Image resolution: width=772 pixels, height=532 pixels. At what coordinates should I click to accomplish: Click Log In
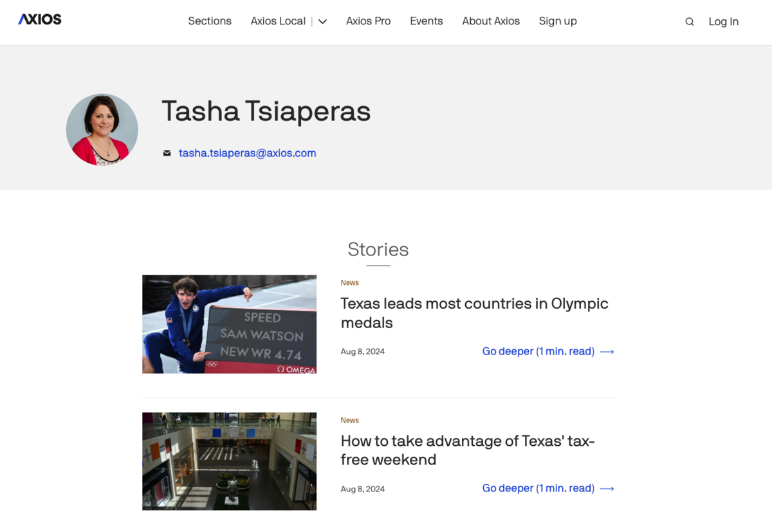coord(723,22)
